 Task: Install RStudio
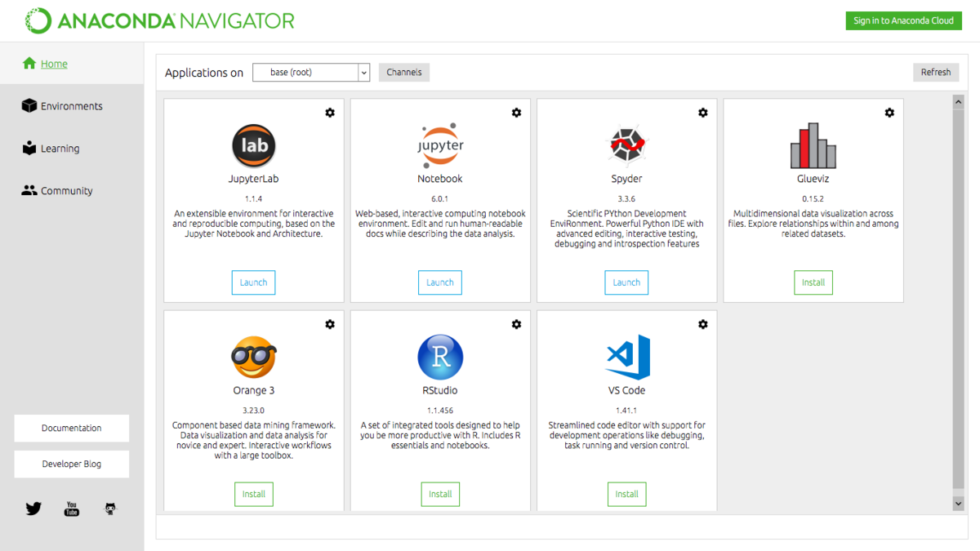[x=440, y=494]
